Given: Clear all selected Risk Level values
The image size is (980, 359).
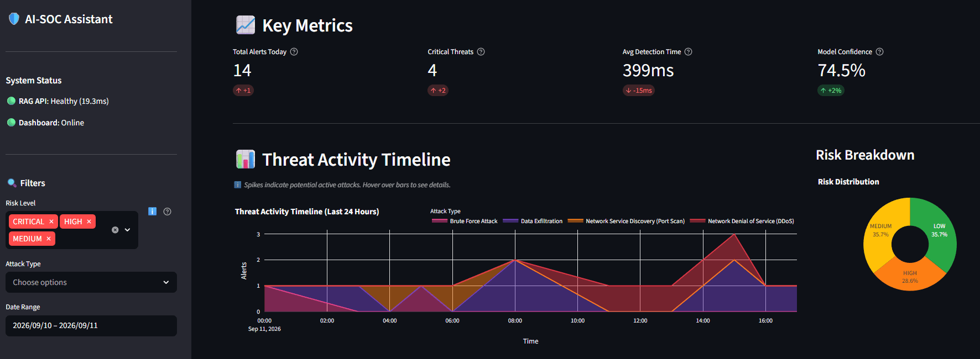Looking at the screenshot, I should pos(115,230).
